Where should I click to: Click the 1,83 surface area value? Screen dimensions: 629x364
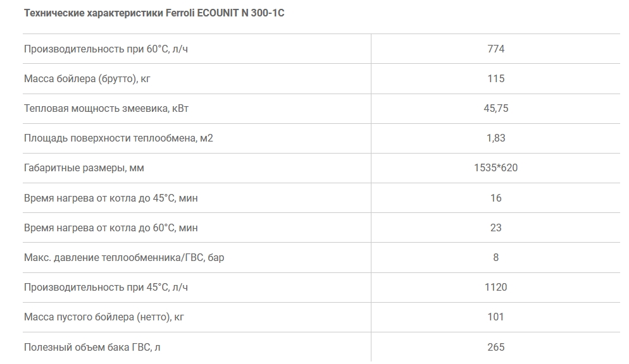point(496,138)
